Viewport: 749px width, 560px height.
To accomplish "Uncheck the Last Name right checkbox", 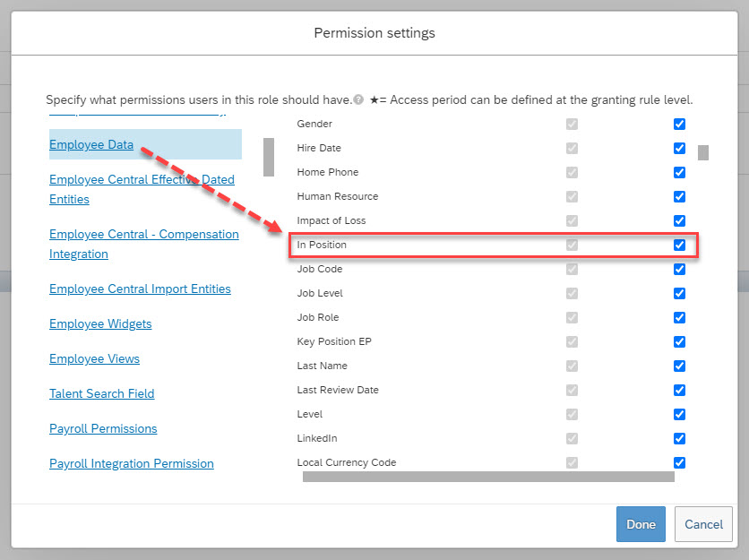I will 679,366.
